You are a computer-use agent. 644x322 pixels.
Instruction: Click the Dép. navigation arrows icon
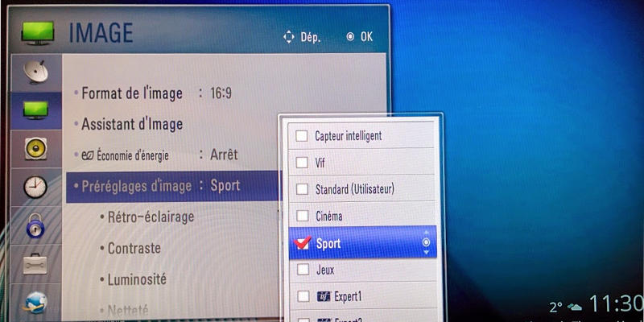289,37
